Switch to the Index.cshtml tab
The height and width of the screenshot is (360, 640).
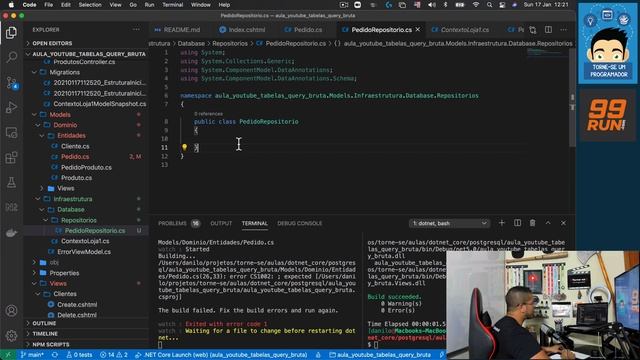242,30
